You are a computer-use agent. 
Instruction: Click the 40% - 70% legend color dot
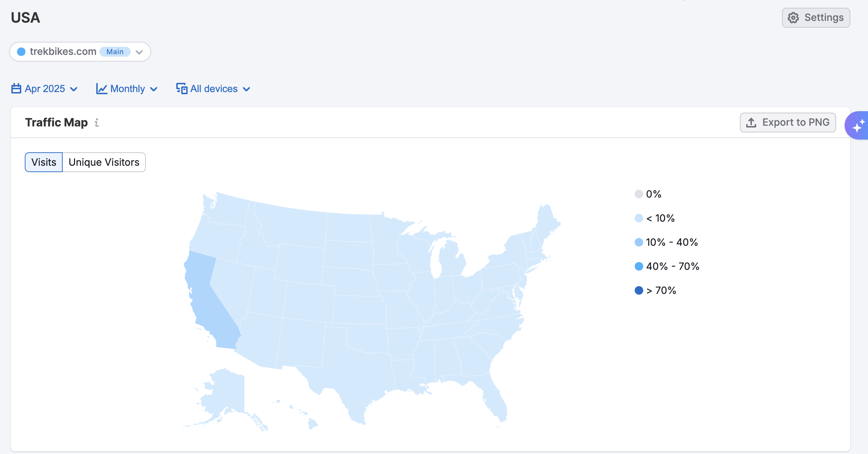639,266
